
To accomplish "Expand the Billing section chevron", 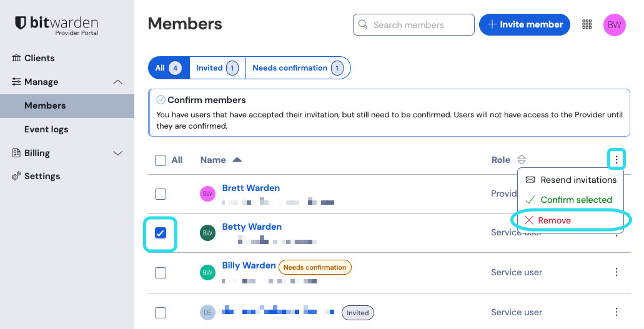I will point(117,153).
